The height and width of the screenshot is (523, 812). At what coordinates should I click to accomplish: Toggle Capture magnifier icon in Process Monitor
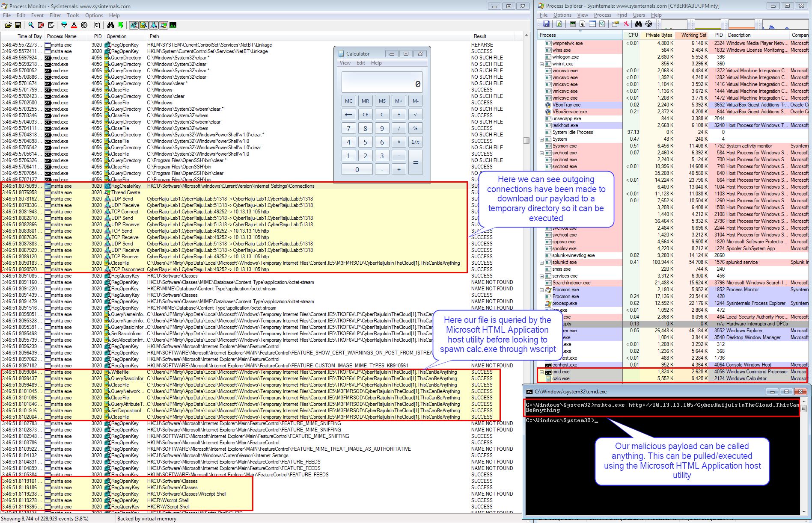(31, 26)
